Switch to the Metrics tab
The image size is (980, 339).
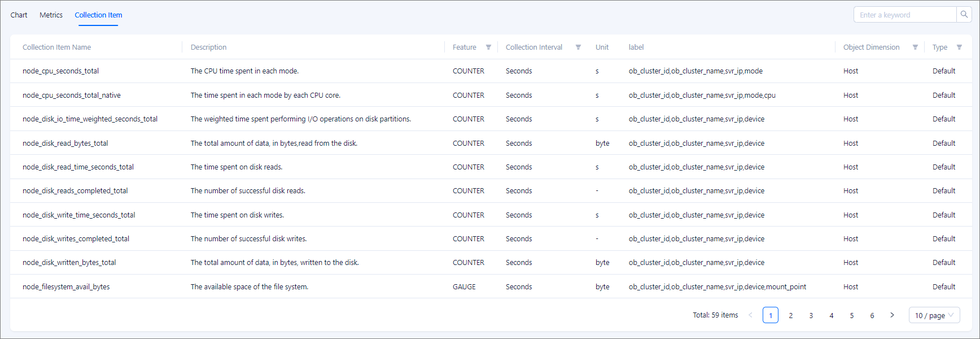coord(51,15)
